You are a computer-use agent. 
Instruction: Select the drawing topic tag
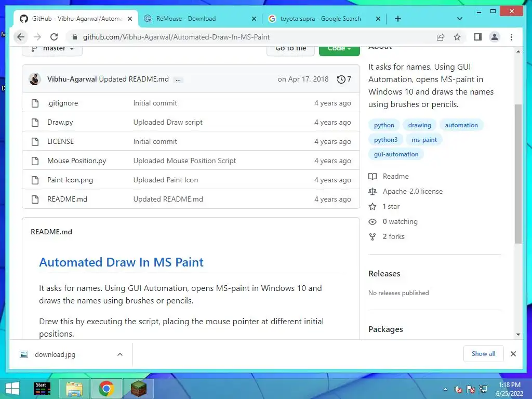click(x=420, y=125)
